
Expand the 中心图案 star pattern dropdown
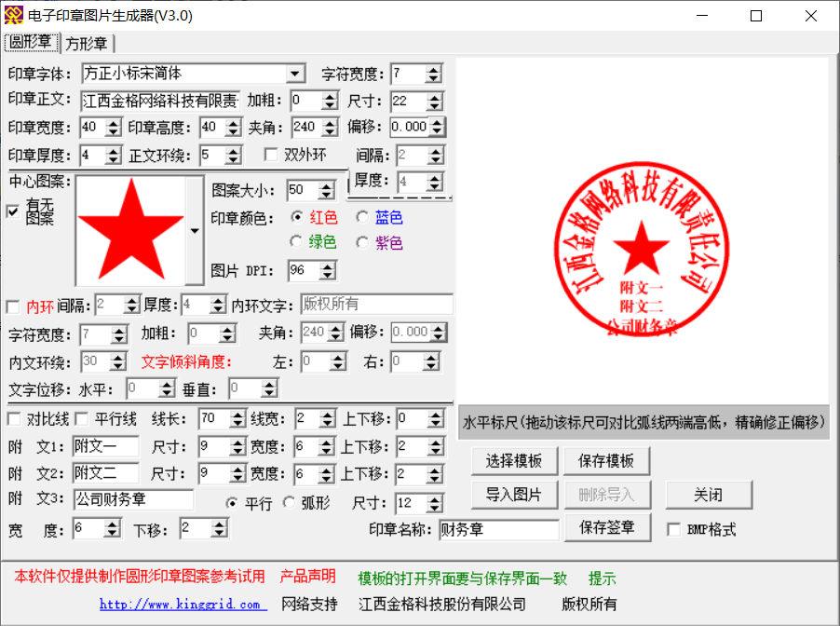[195, 230]
